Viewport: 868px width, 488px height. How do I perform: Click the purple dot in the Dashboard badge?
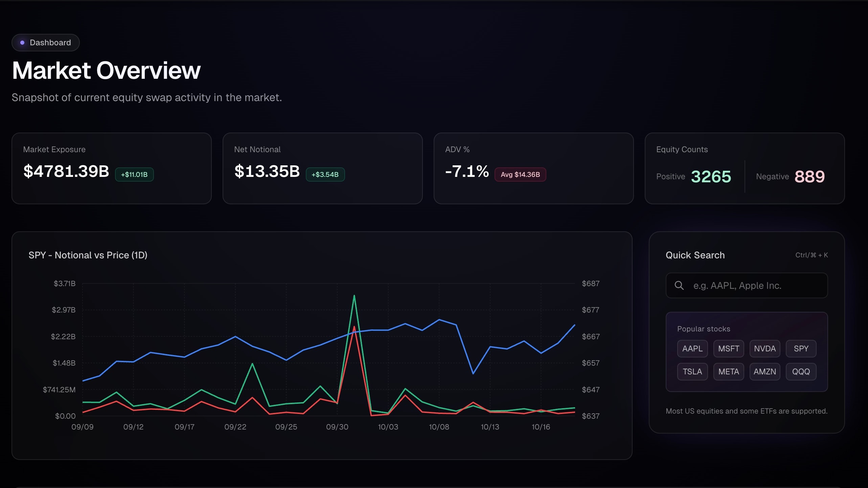click(x=22, y=42)
